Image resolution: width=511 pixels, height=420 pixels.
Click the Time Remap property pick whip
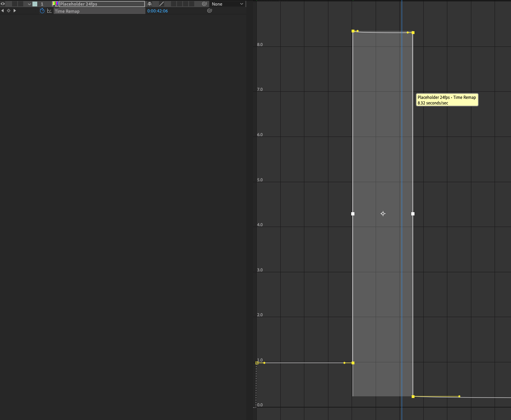click(209, 11)
